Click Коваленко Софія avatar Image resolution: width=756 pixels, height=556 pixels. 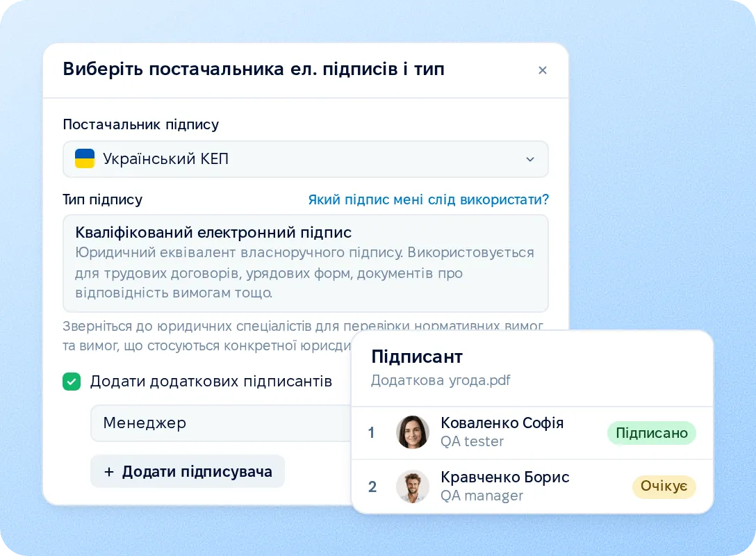pos(413,432)
